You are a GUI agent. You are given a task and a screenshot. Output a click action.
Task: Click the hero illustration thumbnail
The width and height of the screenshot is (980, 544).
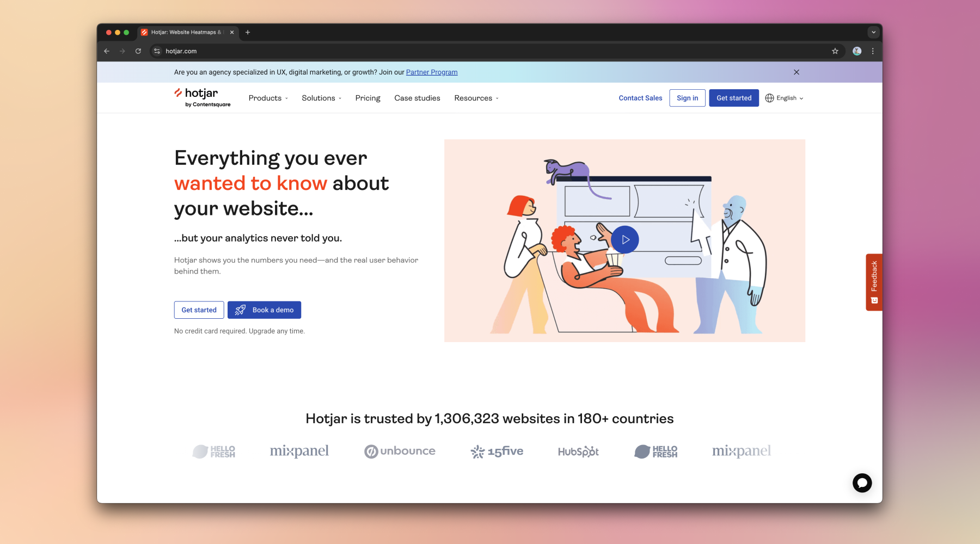pyautogui.click(x=624, y=240)
